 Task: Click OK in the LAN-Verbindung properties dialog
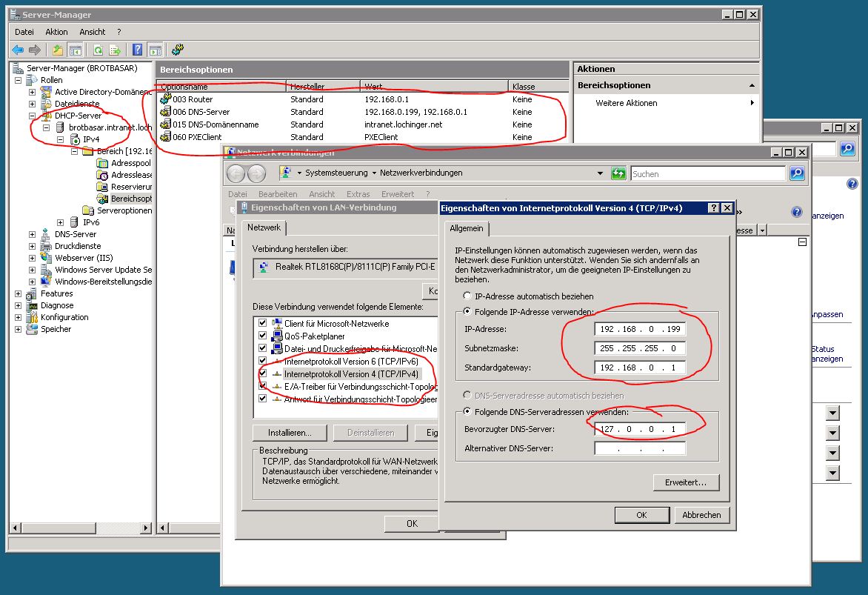click(x=412, y=524)
